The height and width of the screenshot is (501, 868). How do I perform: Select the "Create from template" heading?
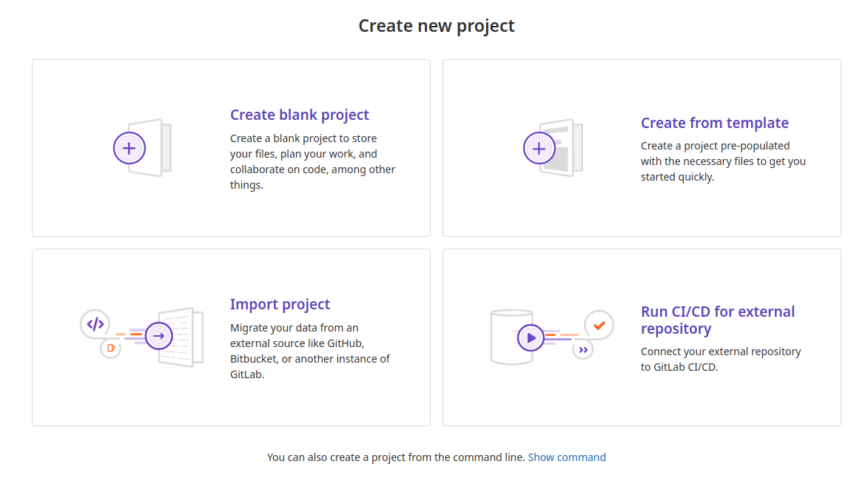714,123
